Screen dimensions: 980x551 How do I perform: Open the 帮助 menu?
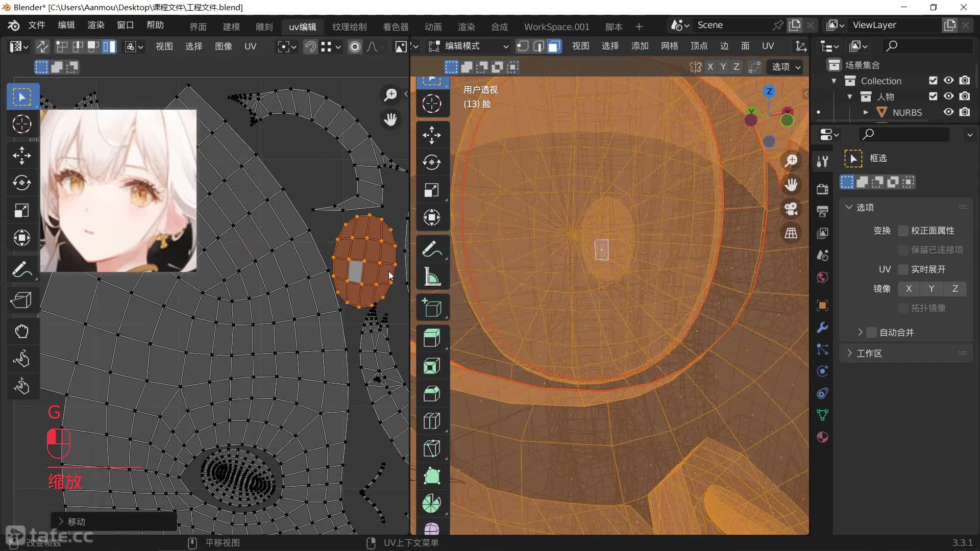(155, 25)
